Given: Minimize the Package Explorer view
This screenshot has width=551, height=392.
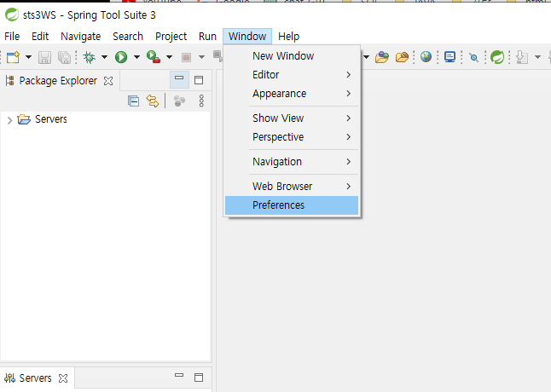Looking at the screenshot, I should point(179,79).
